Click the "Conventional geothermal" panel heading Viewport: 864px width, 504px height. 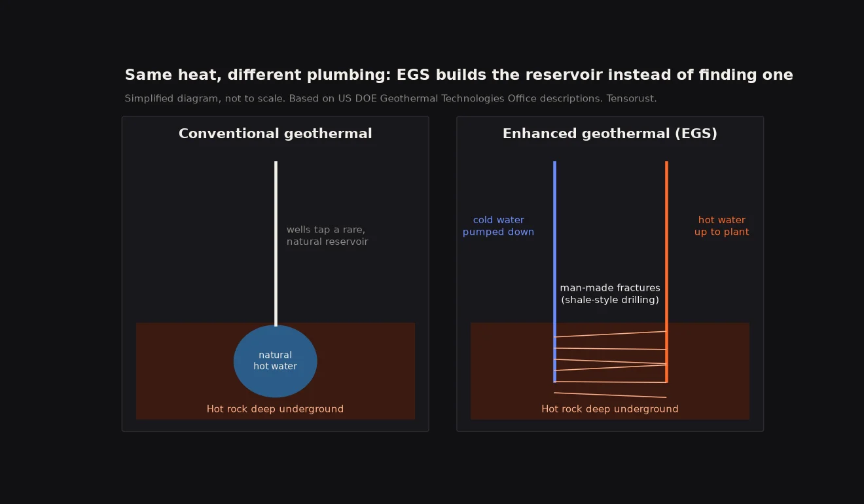(275, 134)
